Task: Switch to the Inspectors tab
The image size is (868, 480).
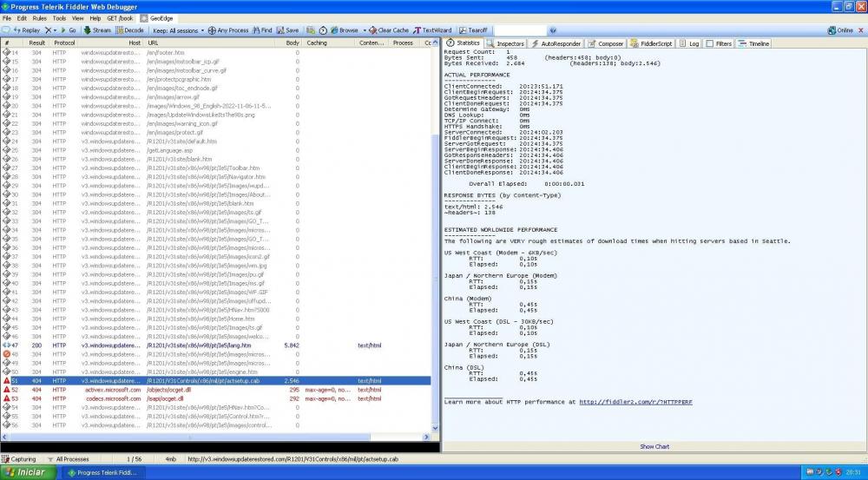Action: point(506,43)
